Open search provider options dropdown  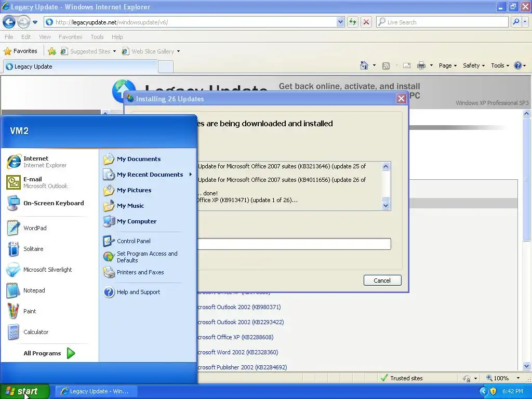(525, 22)
